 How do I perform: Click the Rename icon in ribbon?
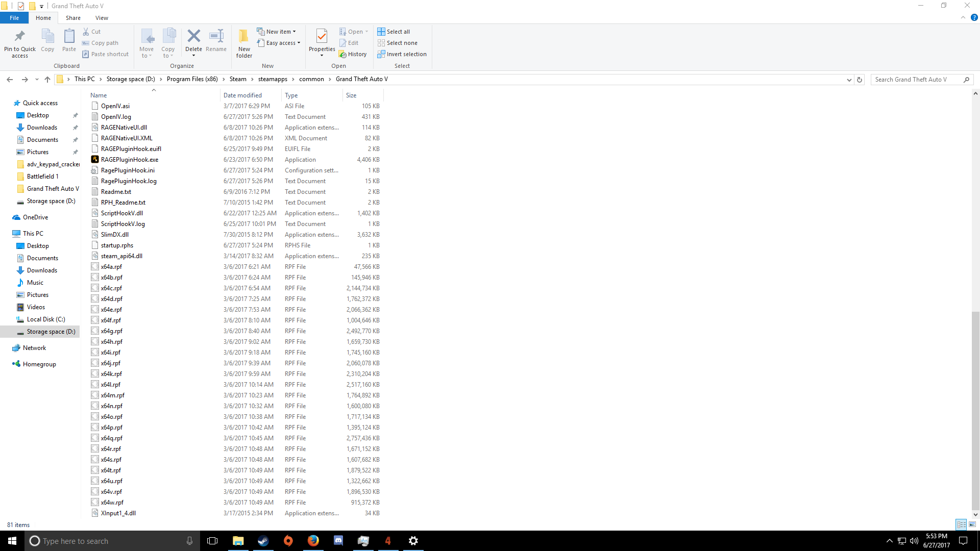click(216, 37)
